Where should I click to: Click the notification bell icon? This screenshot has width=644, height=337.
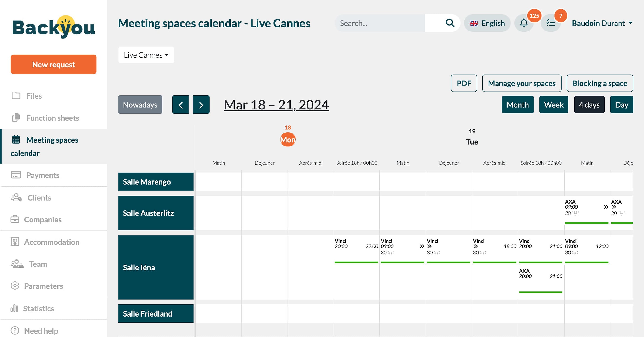[x=524, y=23]
